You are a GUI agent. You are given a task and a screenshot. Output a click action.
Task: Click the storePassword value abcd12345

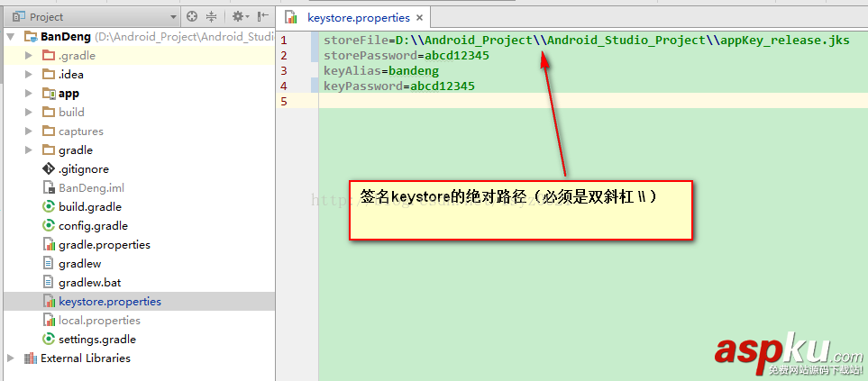click(x=457, y=56)
